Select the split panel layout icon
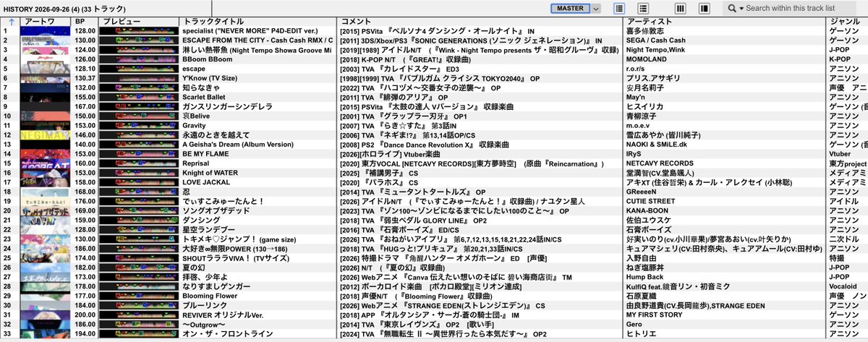Viewport: 868px width, 342px height. click(x=703, y=8)
